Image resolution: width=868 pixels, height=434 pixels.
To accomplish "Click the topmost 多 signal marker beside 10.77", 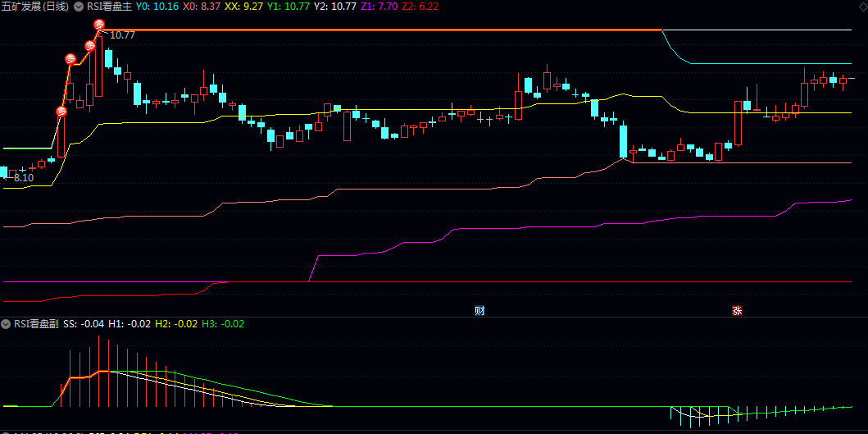I will tap(99, 25).
